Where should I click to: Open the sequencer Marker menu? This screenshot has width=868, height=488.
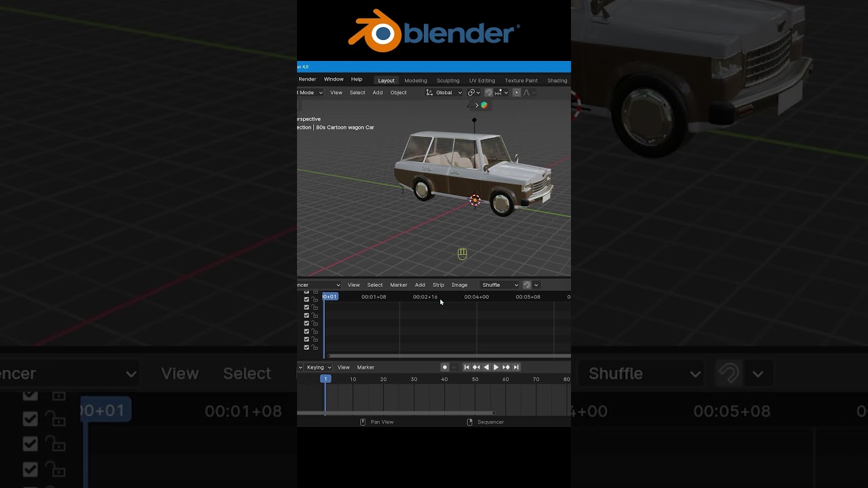click(x=399, y=285)
